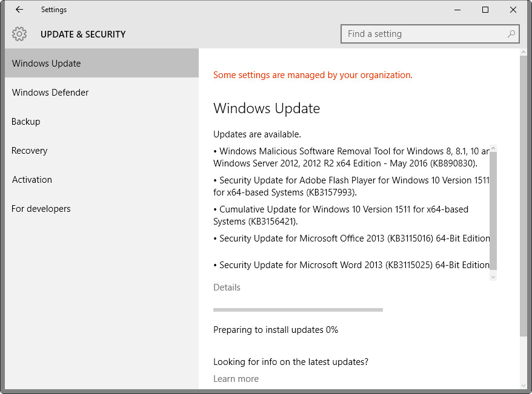Screen dimensions: 532x394
Task: Select For developers in sidebar
Action: pos(102,209)
